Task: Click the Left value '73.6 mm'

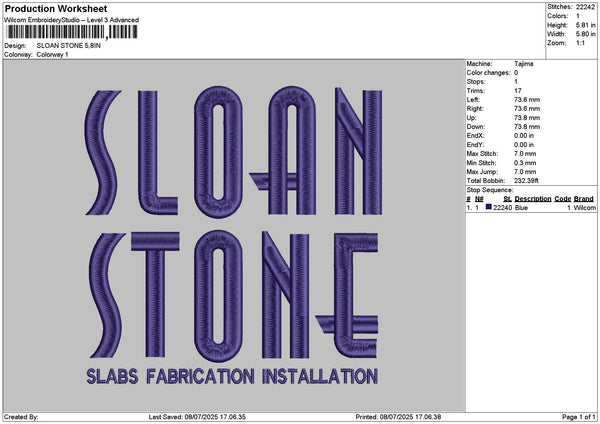Action: coord(527,99)
